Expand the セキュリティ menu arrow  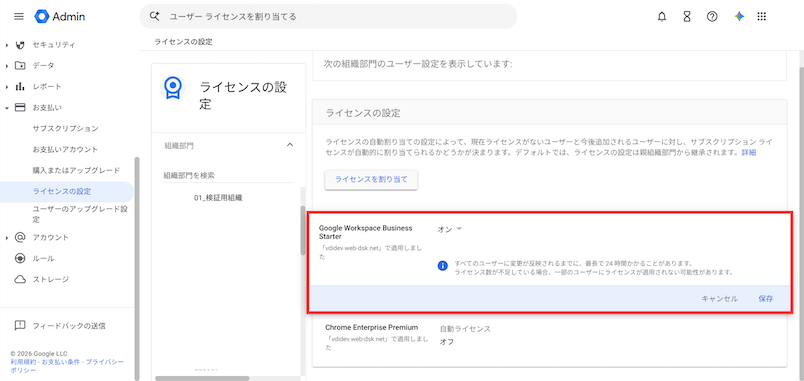click(7, 45)
